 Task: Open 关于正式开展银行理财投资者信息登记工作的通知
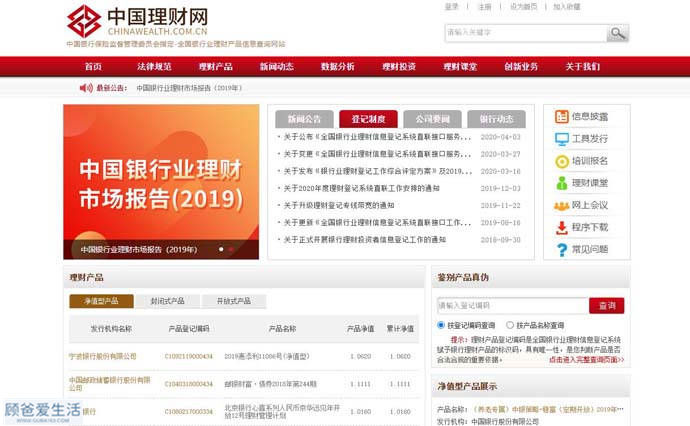[x=364, y=240]
